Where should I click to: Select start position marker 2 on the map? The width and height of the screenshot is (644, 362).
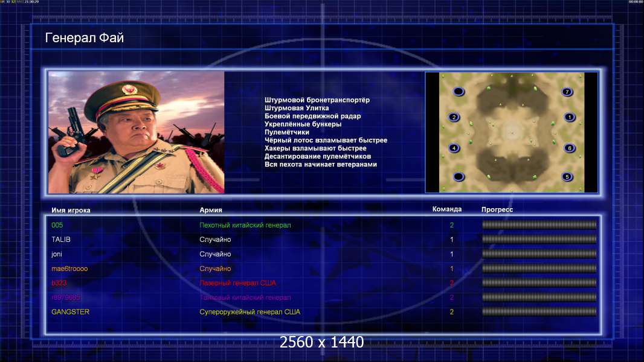pyautogui.click(x=454, y=117)
